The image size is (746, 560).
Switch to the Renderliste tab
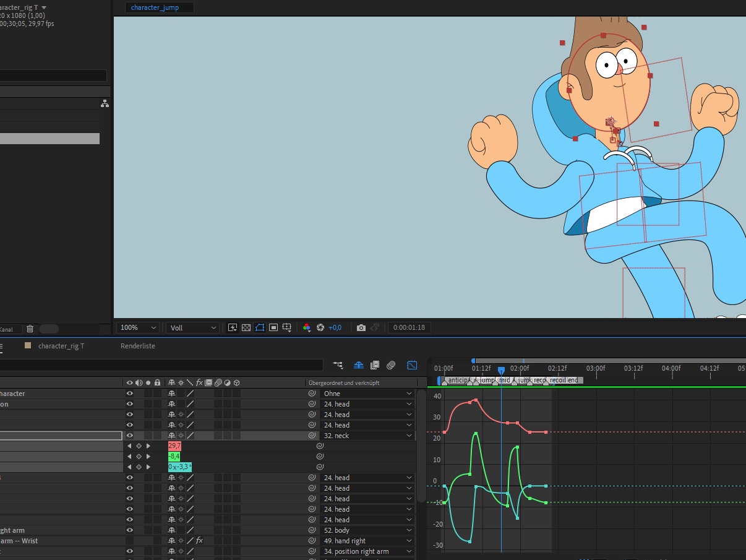138,346
